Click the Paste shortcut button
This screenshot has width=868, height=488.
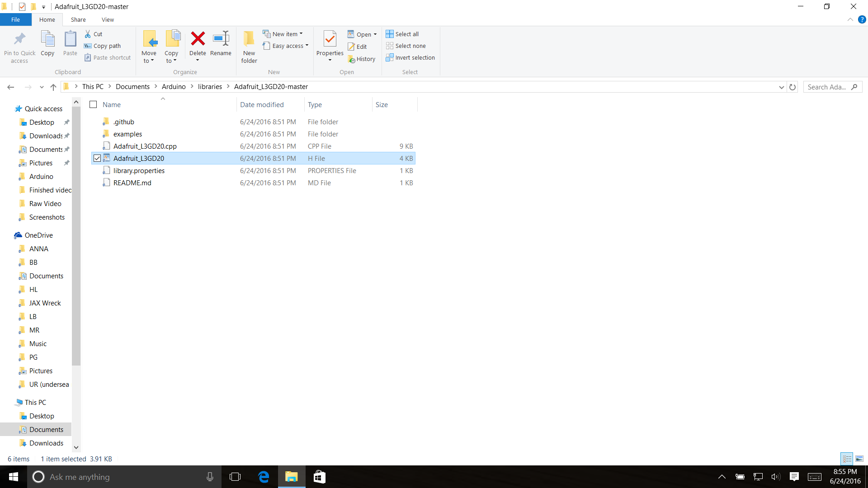pos(108,57)
